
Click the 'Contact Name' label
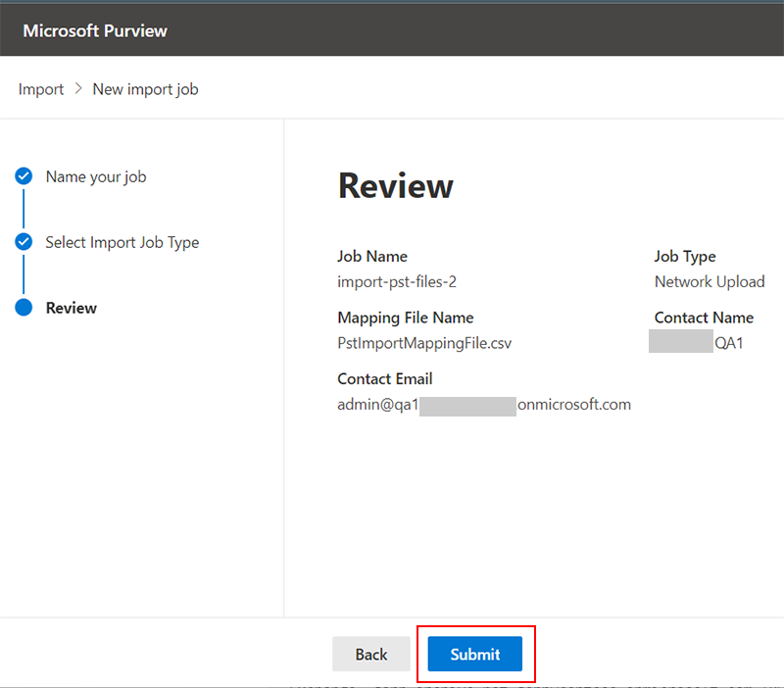coord(704,318)
